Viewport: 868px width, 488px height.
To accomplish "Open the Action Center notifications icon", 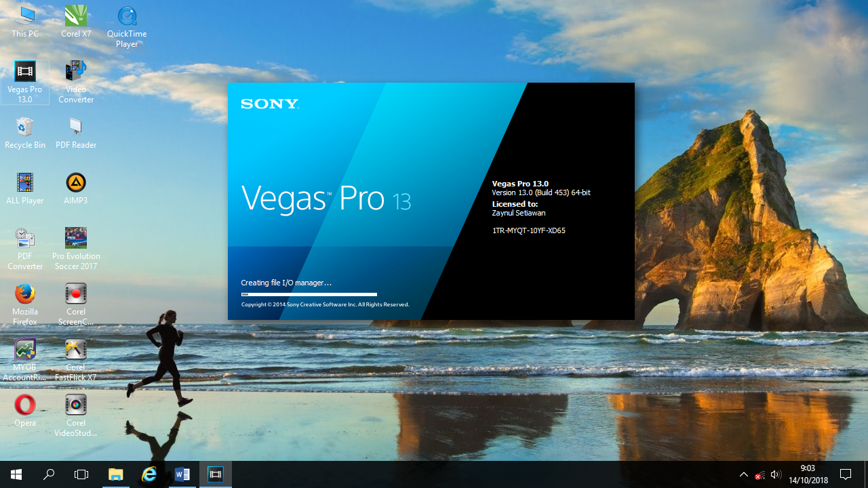I will click(x=846, y=474).
